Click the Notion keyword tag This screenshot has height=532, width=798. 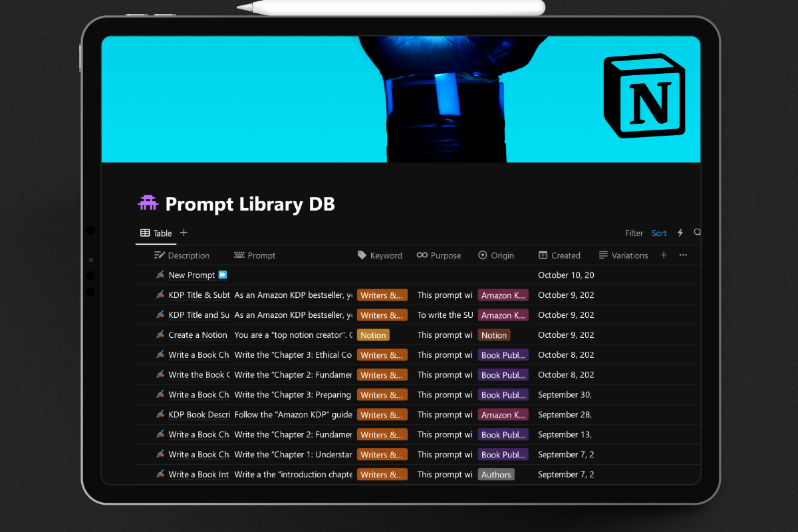click(x=373, y=335)
